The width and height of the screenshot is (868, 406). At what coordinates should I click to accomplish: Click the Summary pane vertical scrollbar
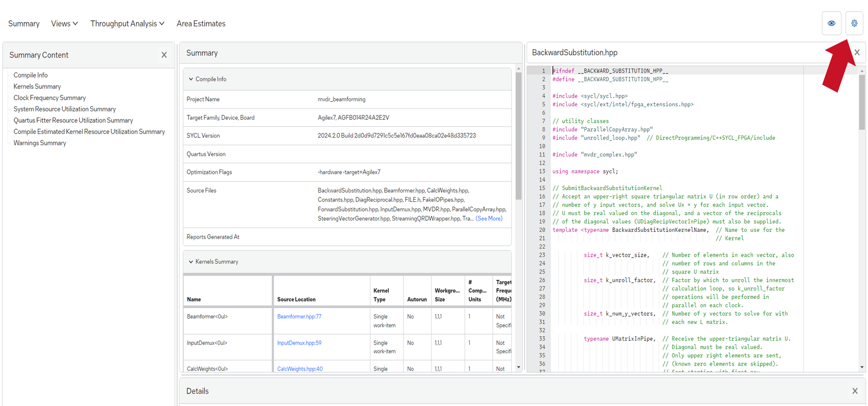518,135
